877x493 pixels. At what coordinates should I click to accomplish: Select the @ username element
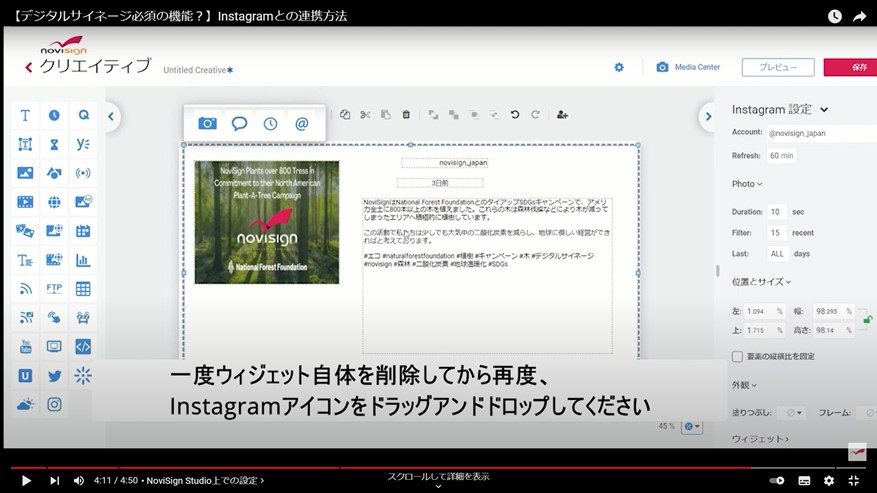[301, 124]
